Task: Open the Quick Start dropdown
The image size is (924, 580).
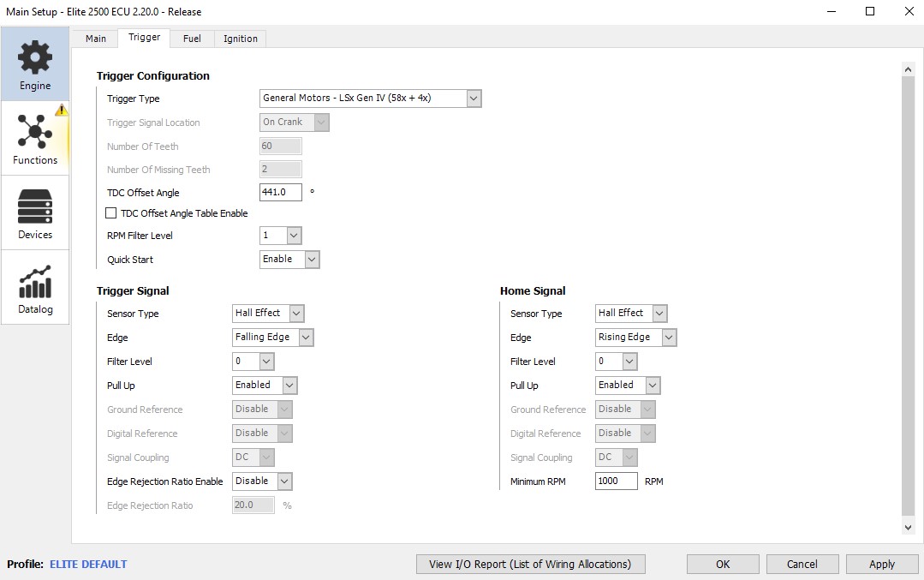Action: click(x=289, y=260)
